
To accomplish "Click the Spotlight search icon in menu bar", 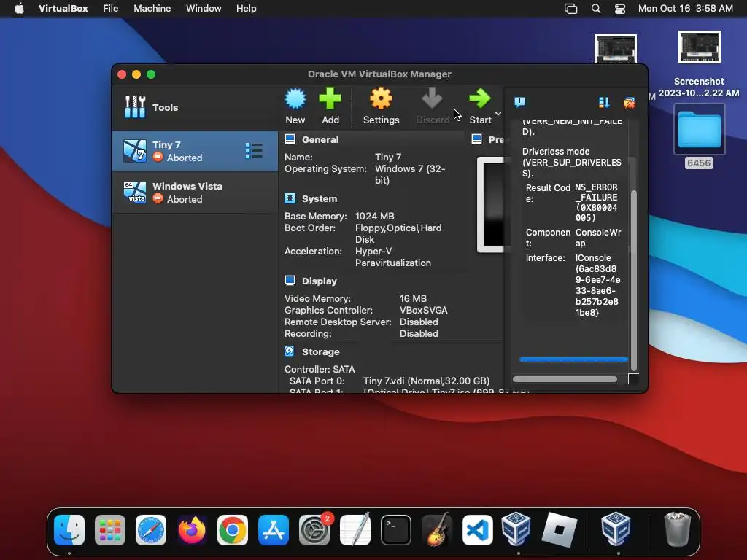I will pyautogui.click(x=596, y=9).
